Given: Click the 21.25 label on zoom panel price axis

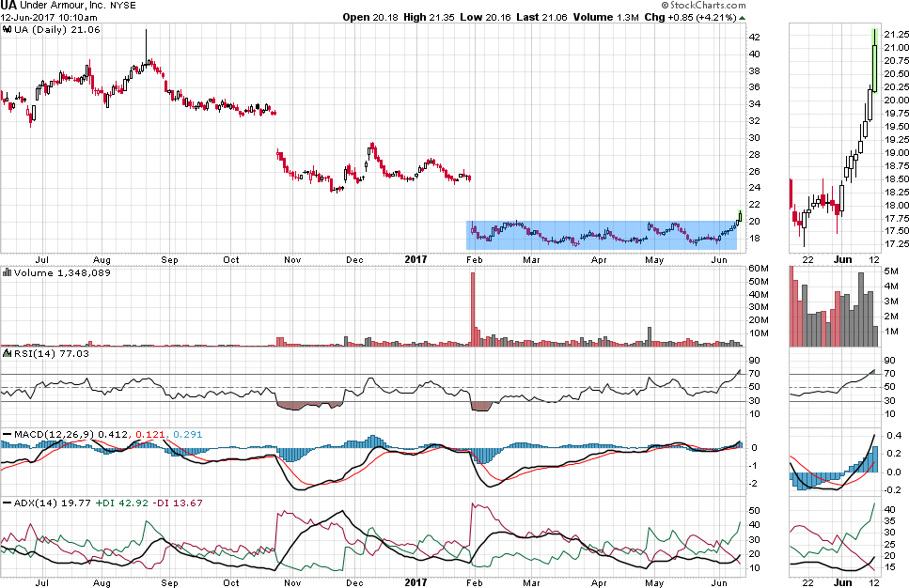Looking at the screenshot, I should click(896, 35).
